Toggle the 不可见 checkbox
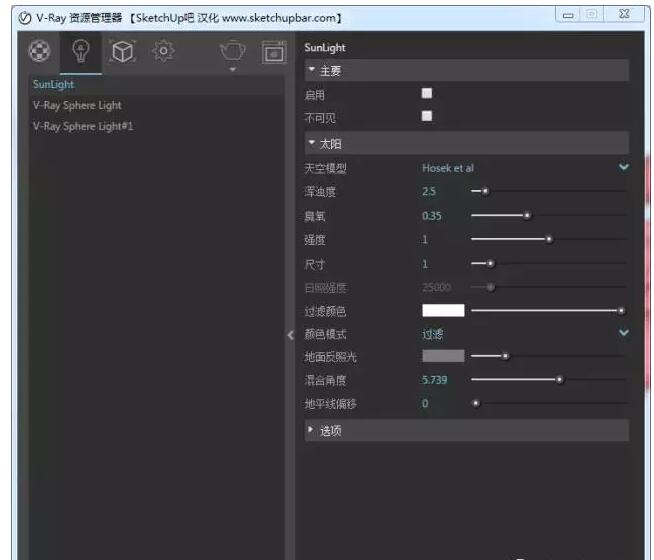654x560 pixels. point(427,116)
